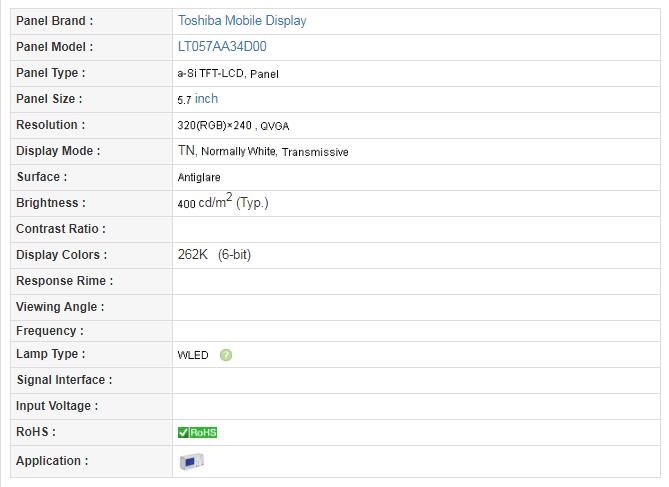
Task: Select the Frequency label
Action: (50, 331)
